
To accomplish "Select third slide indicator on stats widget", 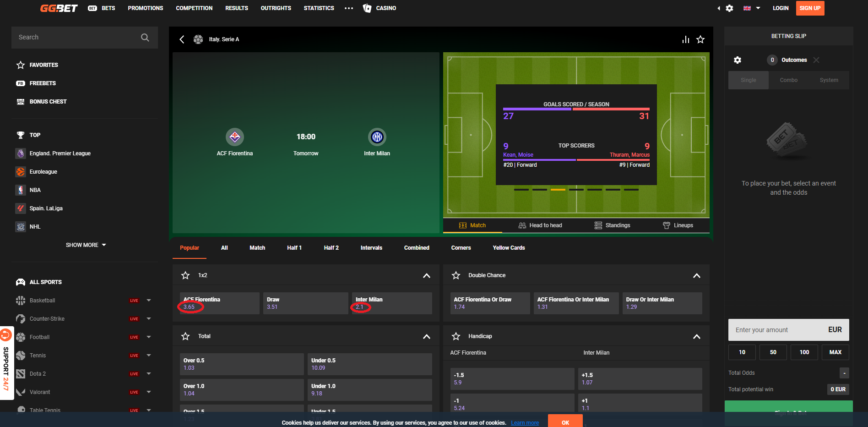I will (558, 190).
